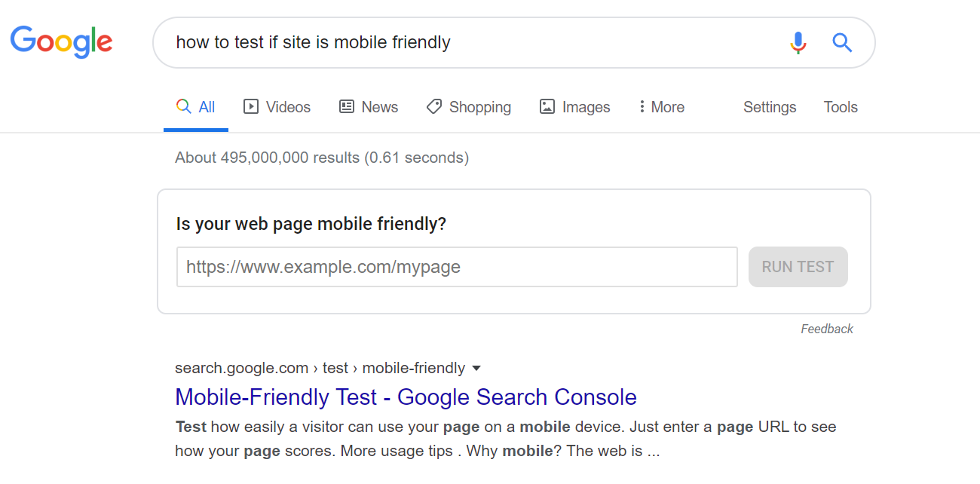Click into the main Google search box
Screen dimensions: 980x484
(475, 43)
